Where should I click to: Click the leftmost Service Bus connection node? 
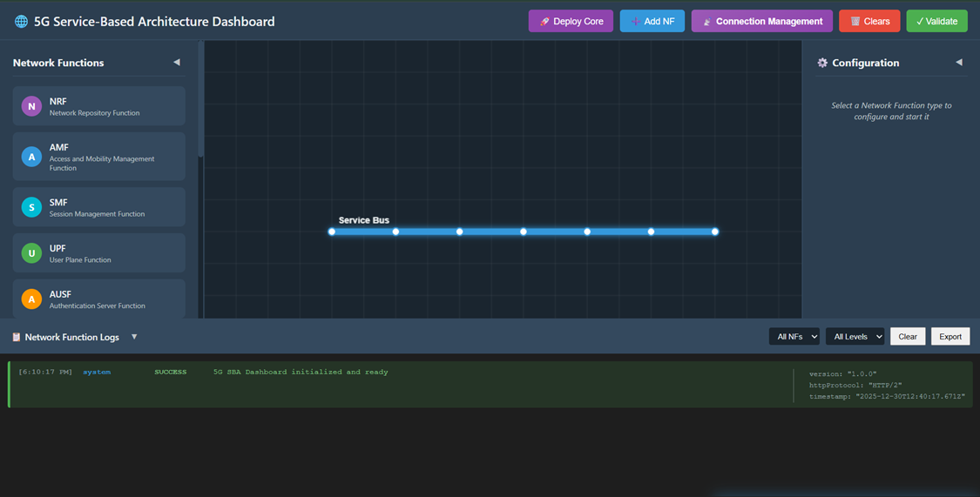click(332, 232)
